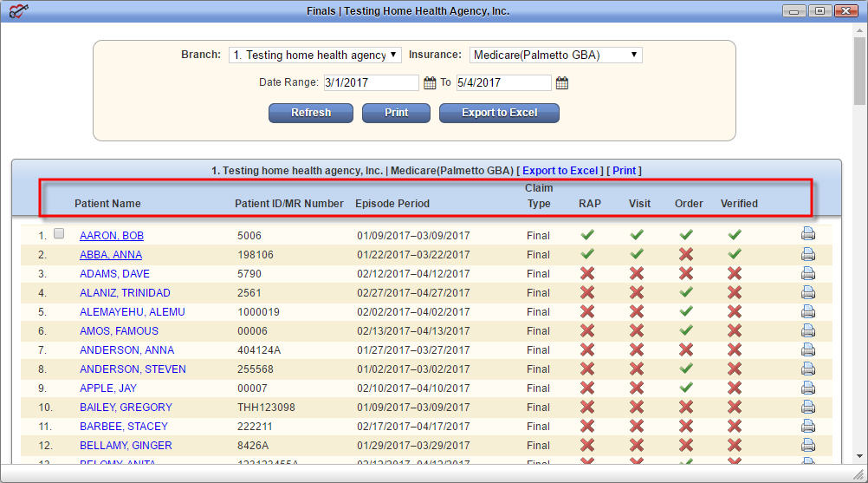Click the Order green check for APPLE, JAY
The height and width of the screenshot is (483, 868).
(686, 387)
